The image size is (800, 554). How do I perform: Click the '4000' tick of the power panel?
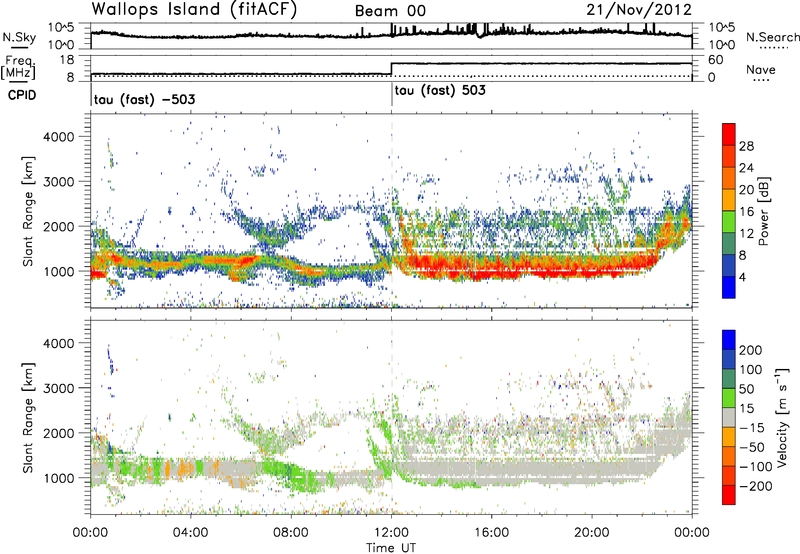(58, 137)
